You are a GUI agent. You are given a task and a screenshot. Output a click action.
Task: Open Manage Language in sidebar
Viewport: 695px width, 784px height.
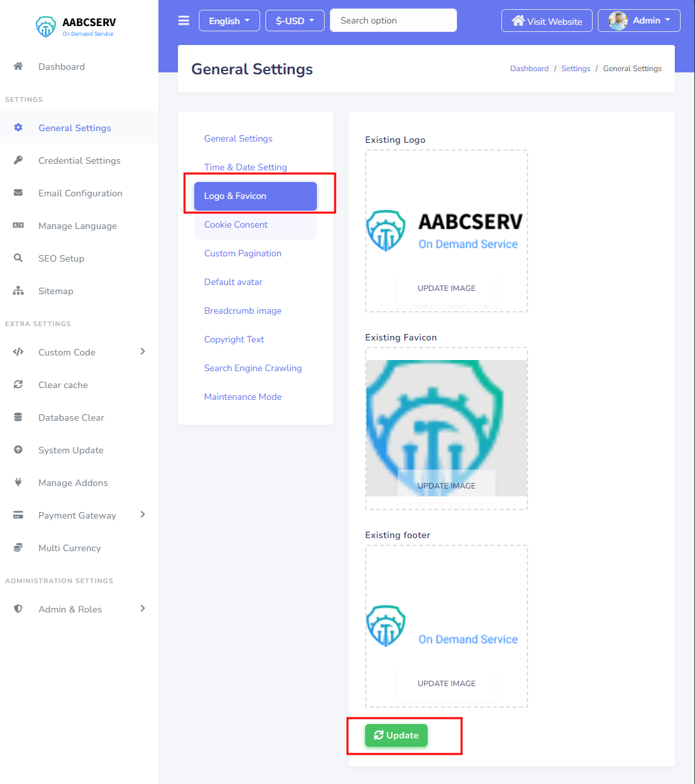point(79,226)
